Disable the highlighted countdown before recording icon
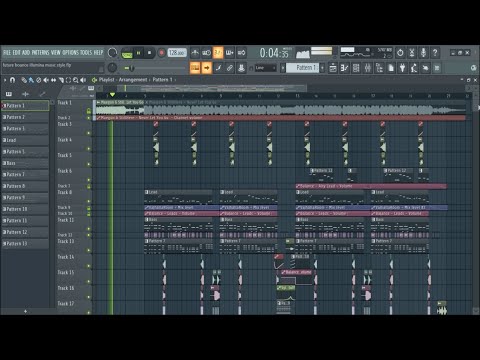Viewport: 480px width, 360px height. tap(218, 53)
